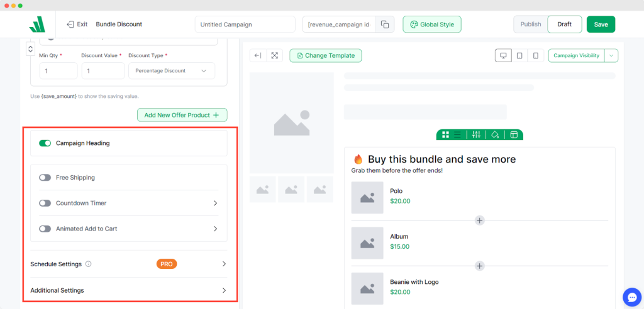Add product after Polo plus icon
The width and height of the screenshot is (644, 309).
[x=479, y=220]
